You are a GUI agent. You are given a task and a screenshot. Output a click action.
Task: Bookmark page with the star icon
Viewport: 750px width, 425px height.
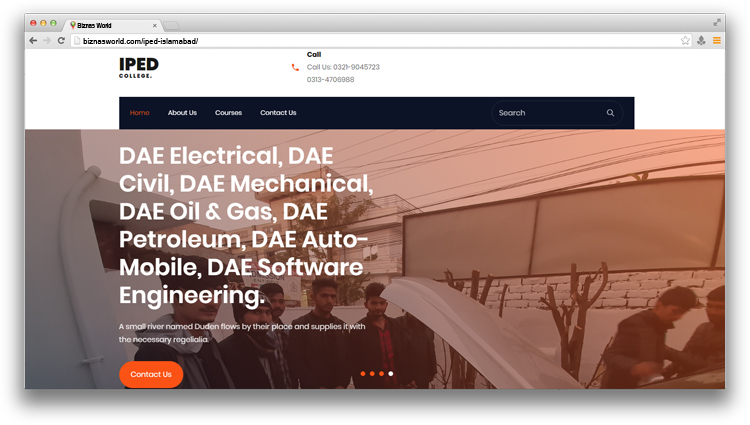click(x=685, y=41)
